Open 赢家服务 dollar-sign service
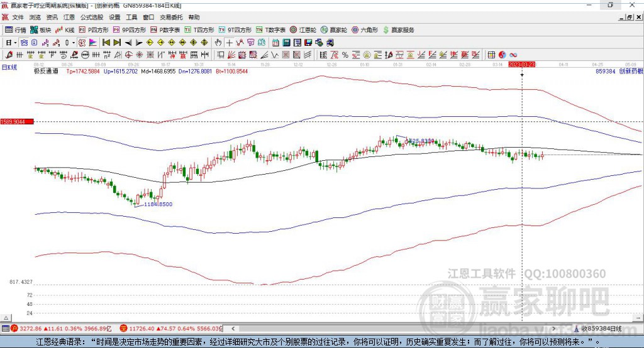This screenshot has height=348, width=644. pos(398,30)
